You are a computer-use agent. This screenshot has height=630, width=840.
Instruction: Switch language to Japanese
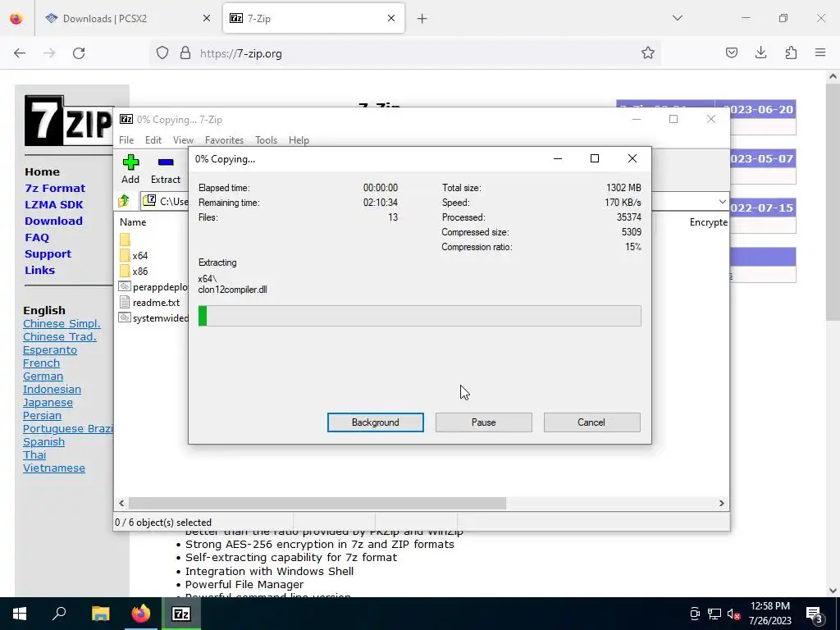[x=48, y=402]
